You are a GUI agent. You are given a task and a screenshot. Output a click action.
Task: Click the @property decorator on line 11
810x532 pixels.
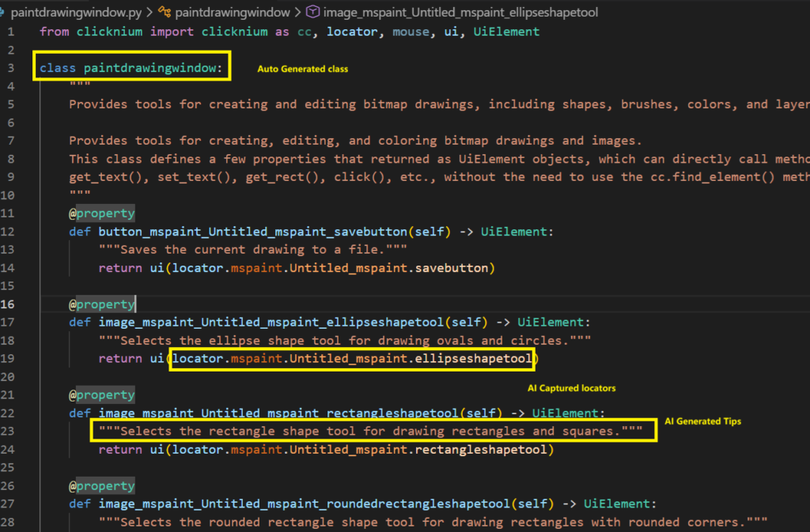[101, 213]
